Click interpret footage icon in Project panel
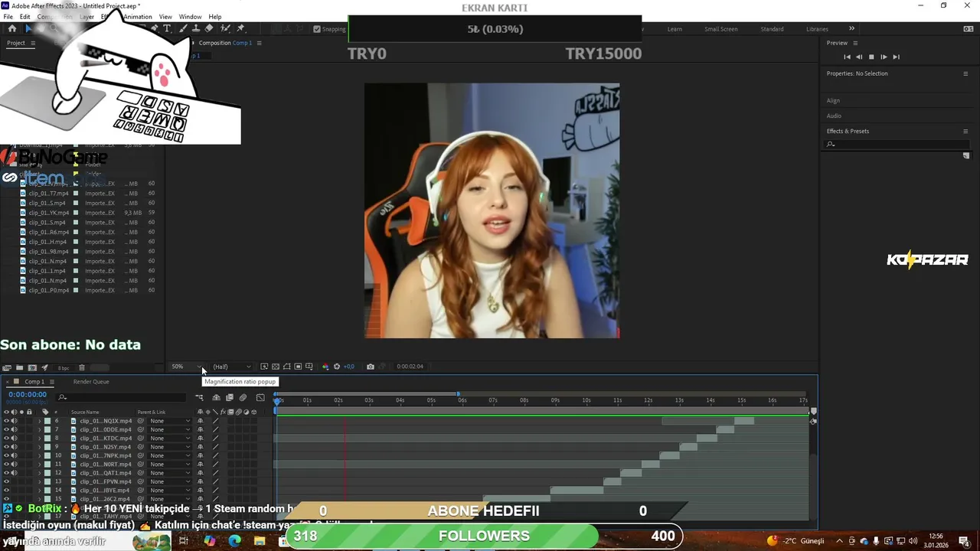Screen dimensions: 980x551 point(7,367)
